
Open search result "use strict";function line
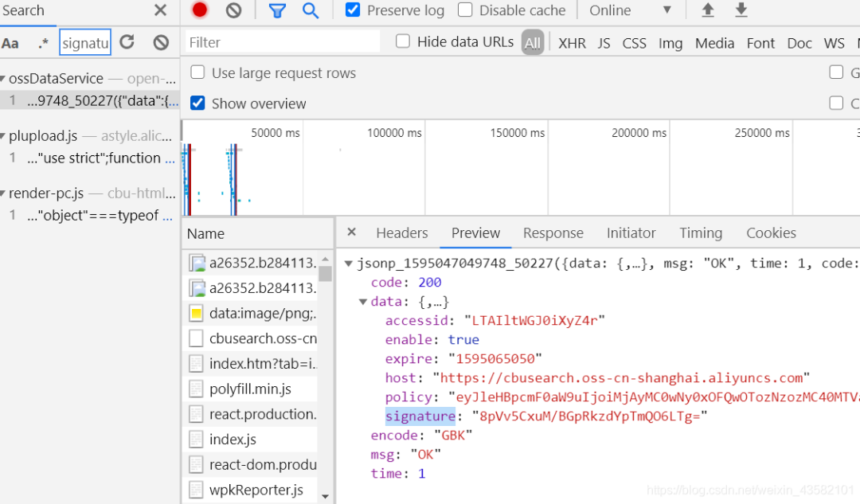[90, 158]
